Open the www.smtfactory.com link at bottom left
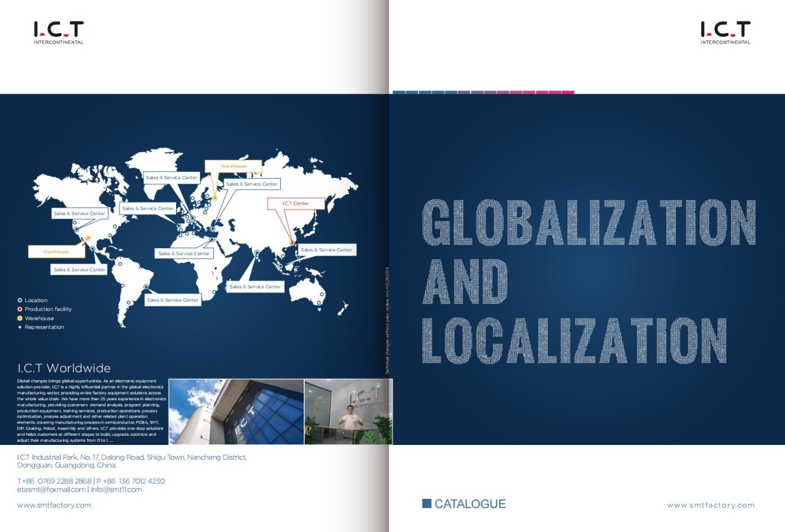The image size is (785, 532). pos(55,504)
